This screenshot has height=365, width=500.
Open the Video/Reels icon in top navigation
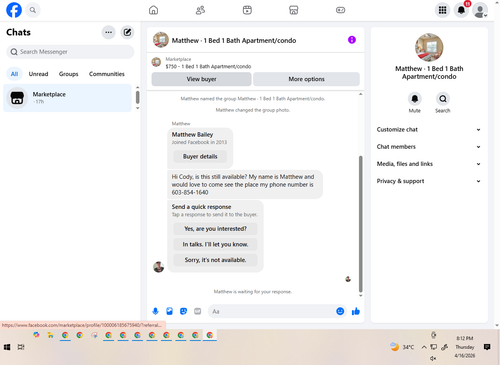(247, 10)
